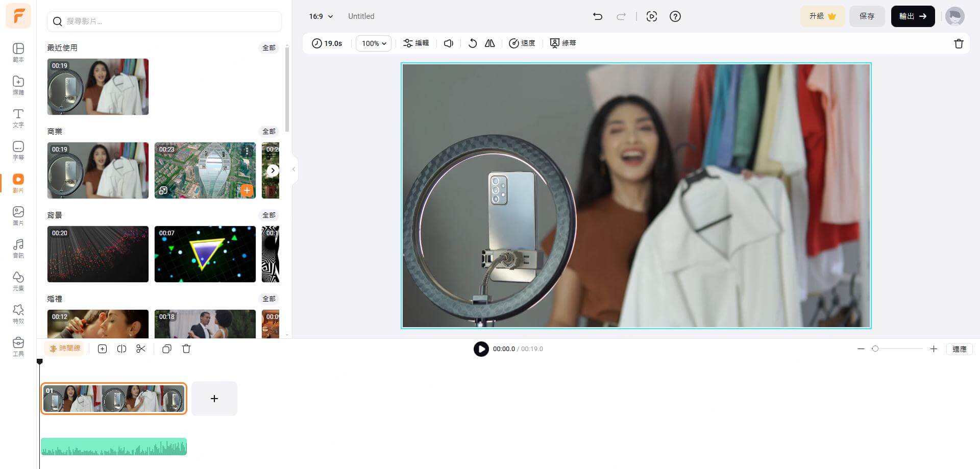
Task: Add a scene with the timeline plus-square icon
Action: (102, 349)
